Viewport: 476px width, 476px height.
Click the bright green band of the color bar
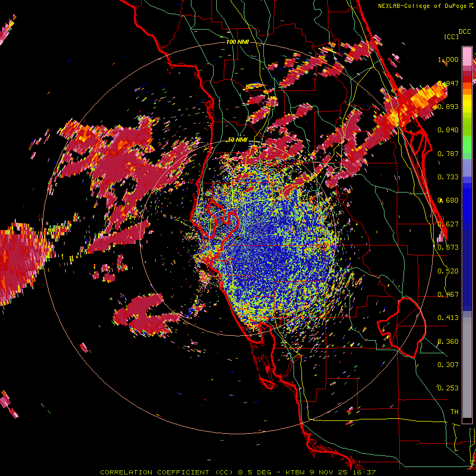pos(467,145)
